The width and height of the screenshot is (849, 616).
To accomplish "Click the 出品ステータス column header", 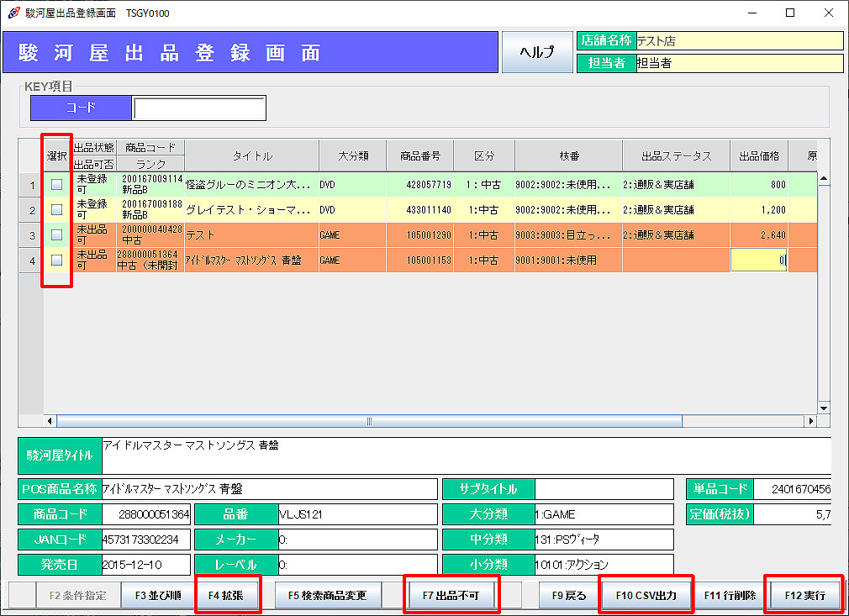I will (x=676, y=156).
